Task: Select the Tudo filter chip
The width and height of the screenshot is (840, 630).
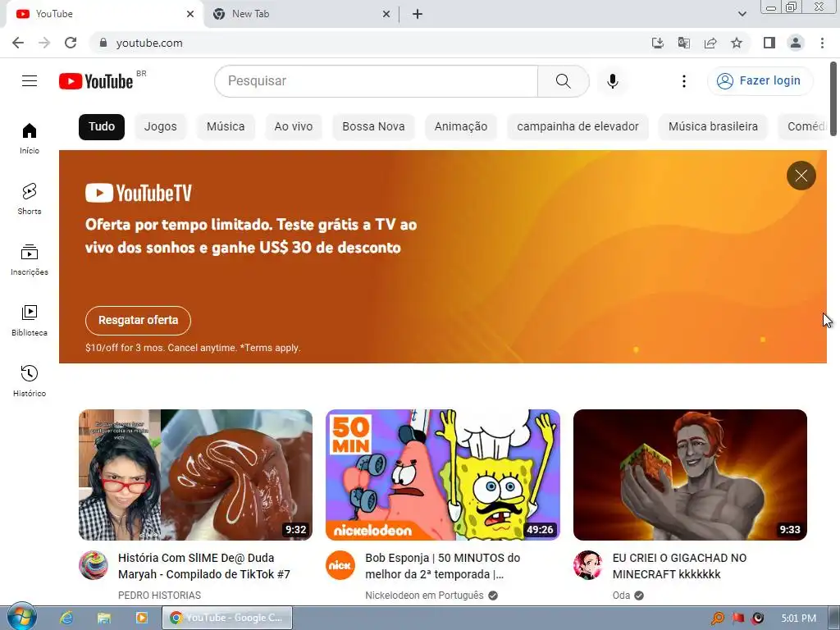Action: tap(102, 127)
